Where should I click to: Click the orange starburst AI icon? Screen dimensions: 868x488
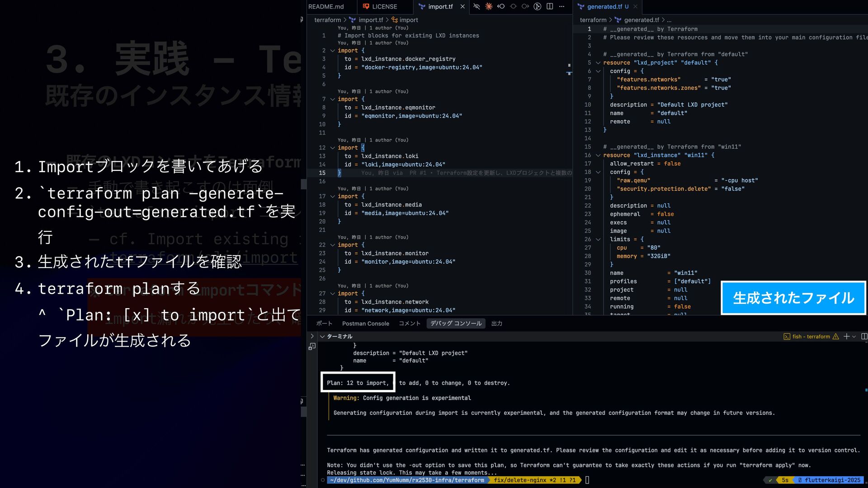point(489,6)
